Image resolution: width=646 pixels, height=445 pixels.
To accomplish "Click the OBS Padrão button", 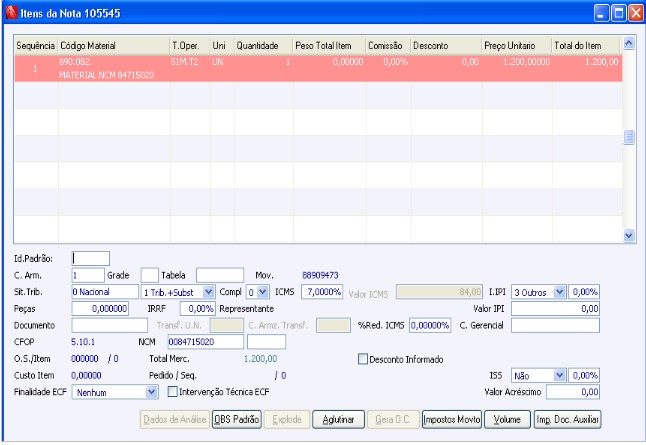I will pyautogui.click(x=236, y=419).
